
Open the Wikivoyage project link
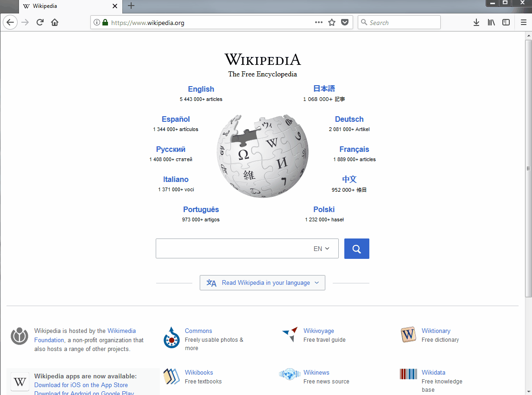coord(318,331)
